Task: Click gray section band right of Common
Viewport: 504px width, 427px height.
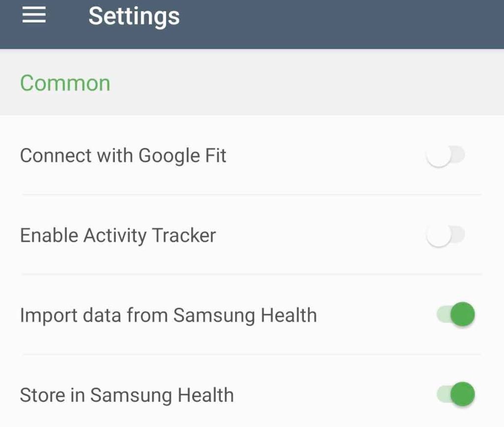Action: point(305,83)
